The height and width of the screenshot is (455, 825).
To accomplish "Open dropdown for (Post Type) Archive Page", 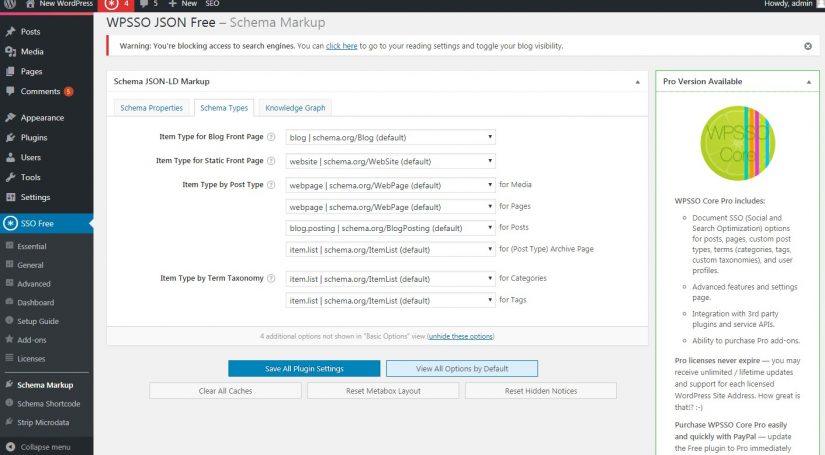I will [x=390, y=250].
